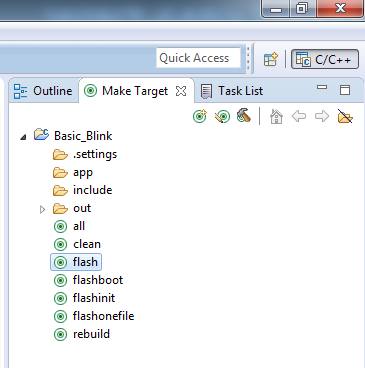365x368 pixels.
Task: Select the flash make target
Action: point(76,262)
